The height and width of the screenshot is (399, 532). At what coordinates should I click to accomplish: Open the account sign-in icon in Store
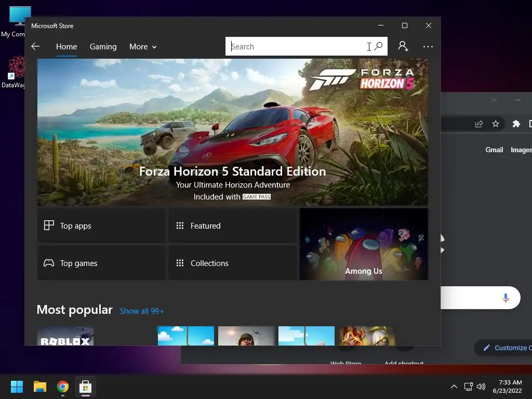click(x=403, y=46)
